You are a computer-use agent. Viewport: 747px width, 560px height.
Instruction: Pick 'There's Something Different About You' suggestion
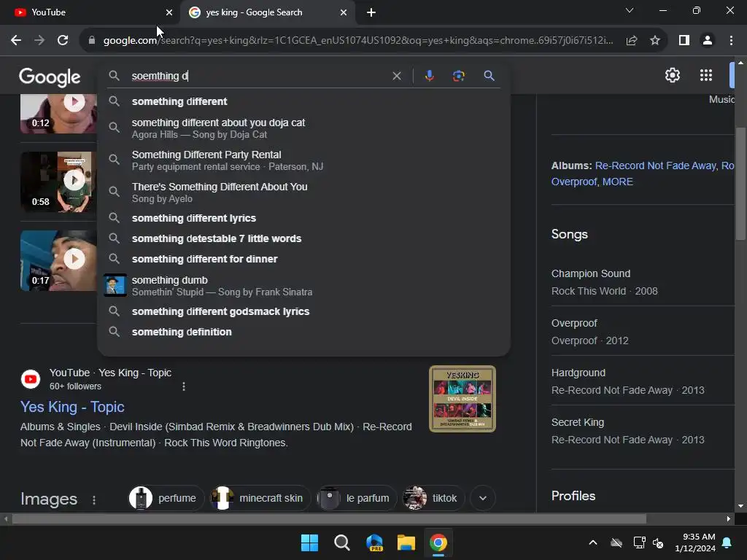point(303,192)
